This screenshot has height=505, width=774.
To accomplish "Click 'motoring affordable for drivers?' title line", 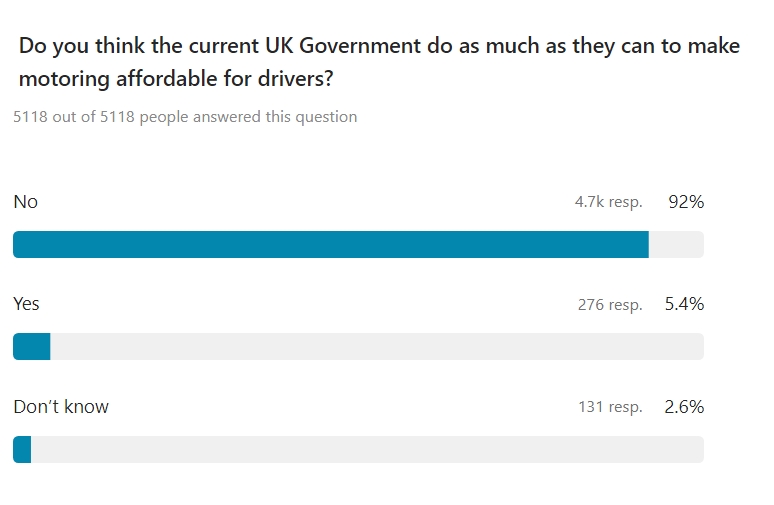I will tap(176, 79).
